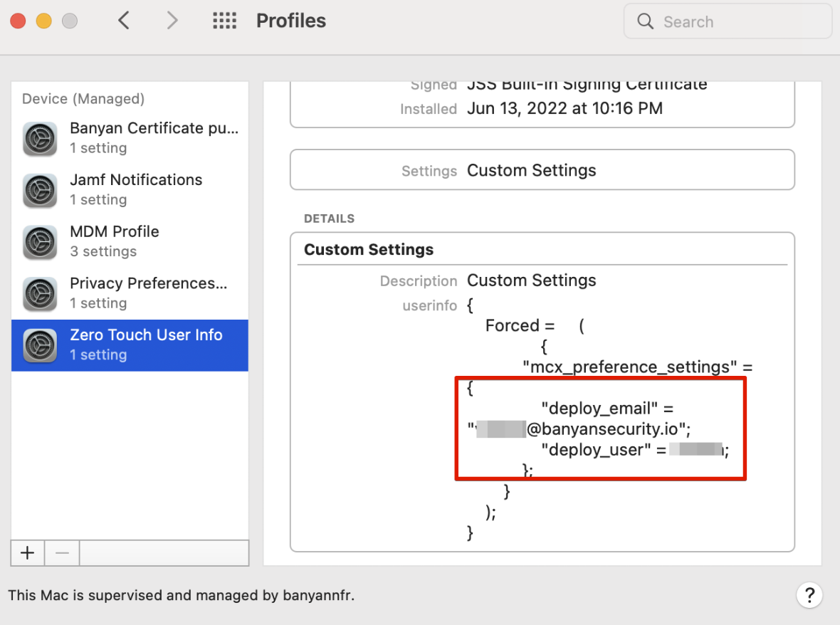Click the "mcx_preference_settings" line
Image resolution: width=840 pixels, height=625 pixels.
coord(638,367)
